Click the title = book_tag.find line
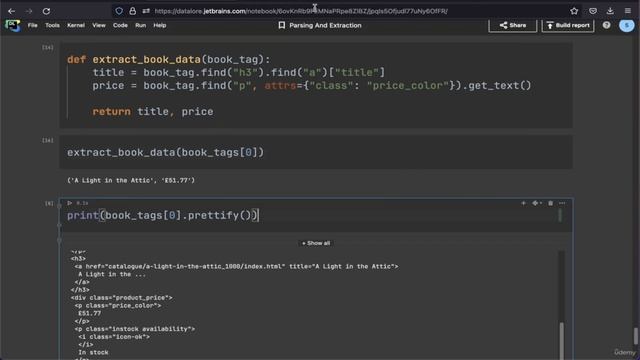Viewport: 640px width, 360px height. (x=238, y=73)
